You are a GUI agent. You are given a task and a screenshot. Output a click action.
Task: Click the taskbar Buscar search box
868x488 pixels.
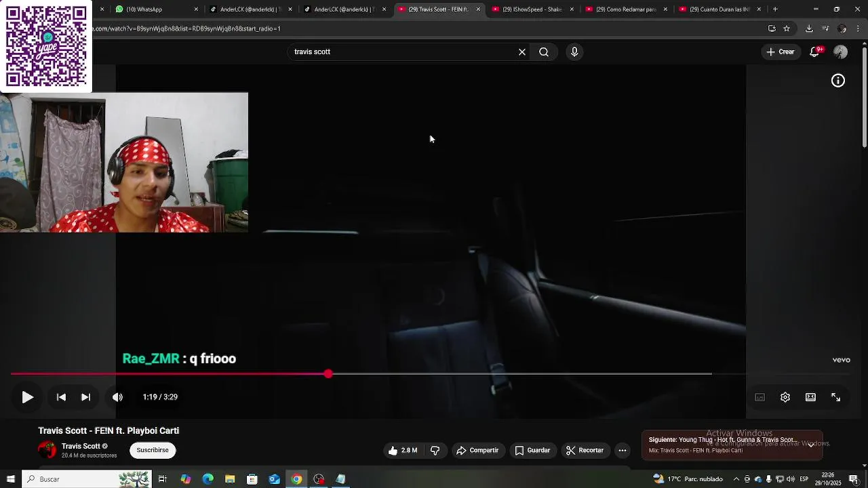pos(87,479)
